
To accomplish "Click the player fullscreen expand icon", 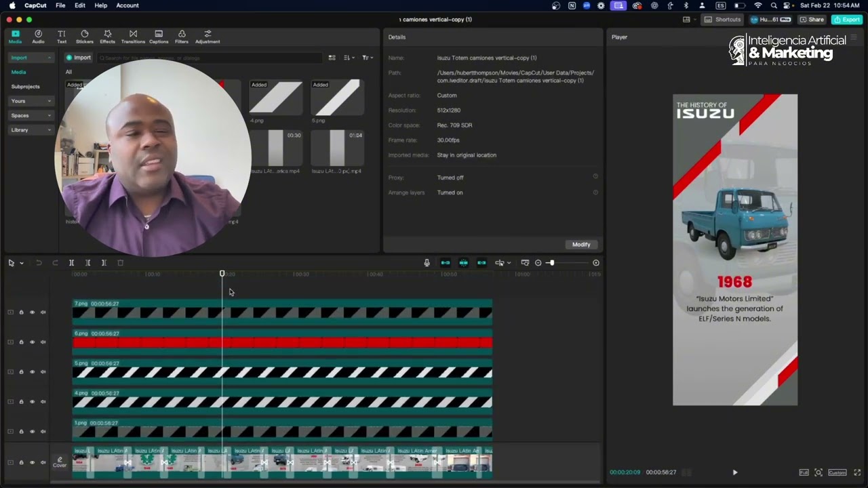I will click(857, 472).
